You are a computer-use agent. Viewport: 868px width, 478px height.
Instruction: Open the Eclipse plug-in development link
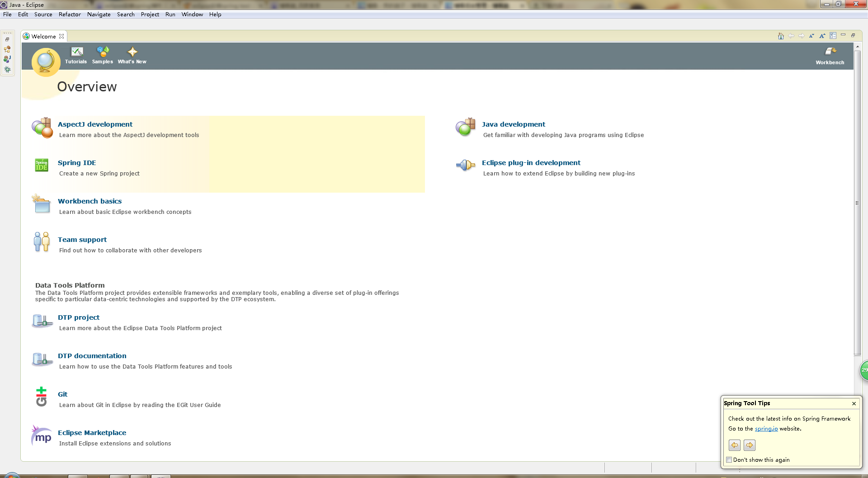pyautogui.click(x=531, y=163)
